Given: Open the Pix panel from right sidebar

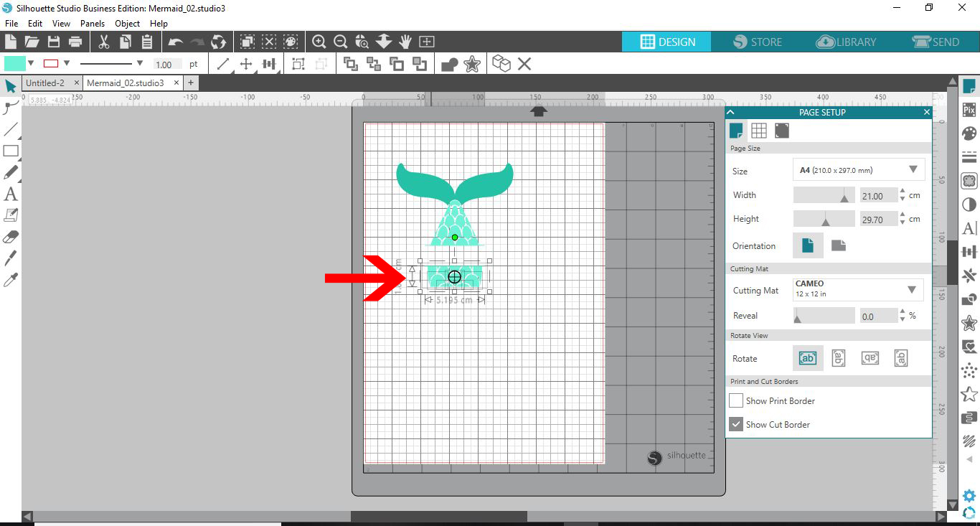Looking at the screenshot, I should tap(969, 110).
